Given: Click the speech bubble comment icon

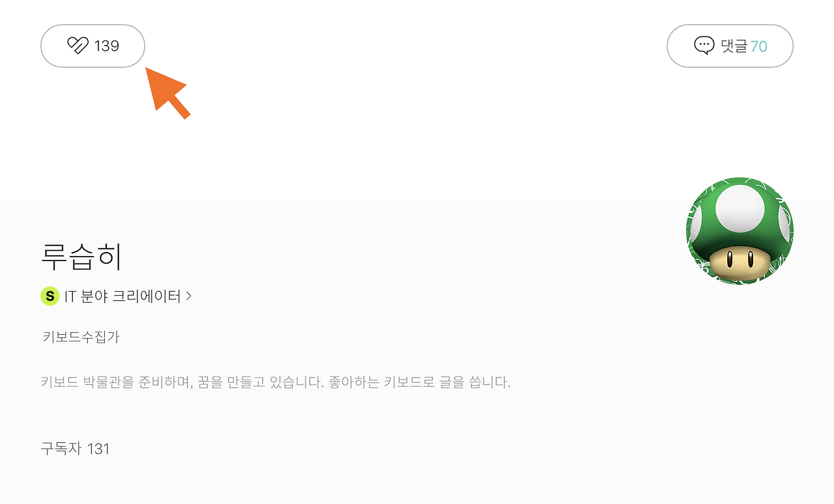Looking at the screenshot, I should pos(704,46).
